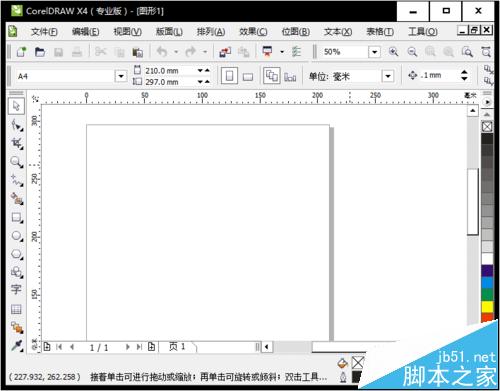This screenshot has width=500, height=391.
Task: Expand the Redo history dropdown arrow
Action: pos(205,52)
